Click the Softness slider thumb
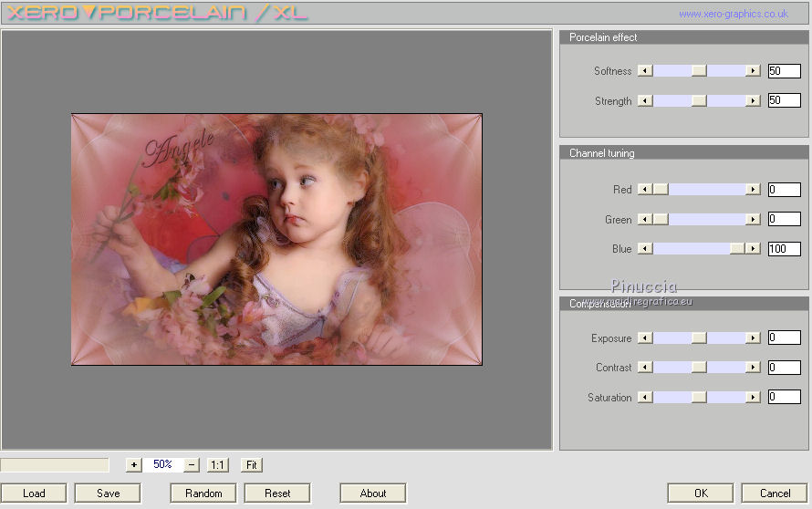 pos(699,70)
